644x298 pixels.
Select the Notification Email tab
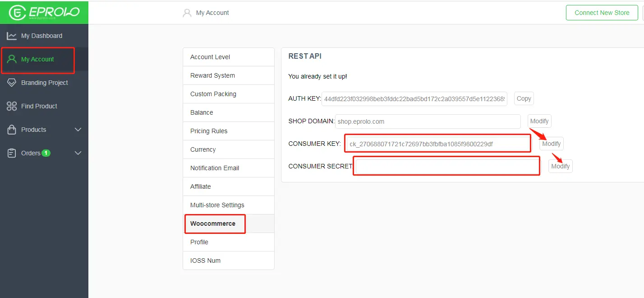pyautogui.click(x=229, y=168)
